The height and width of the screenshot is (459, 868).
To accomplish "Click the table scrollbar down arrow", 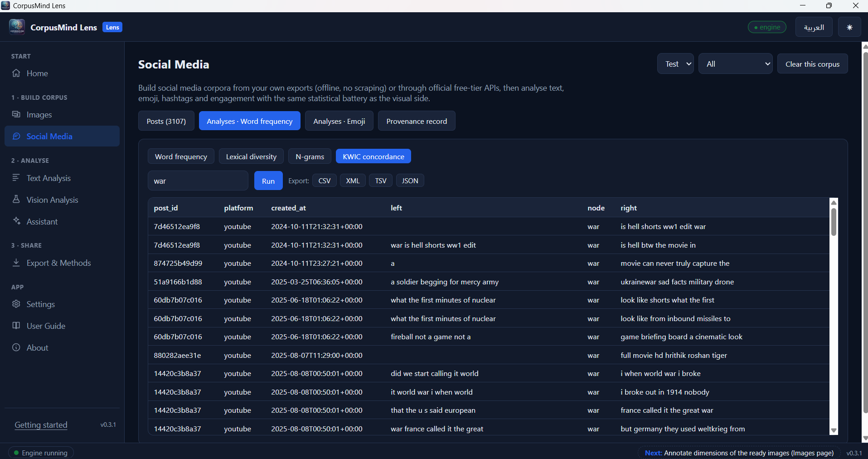I will click(x=834, y=430).
